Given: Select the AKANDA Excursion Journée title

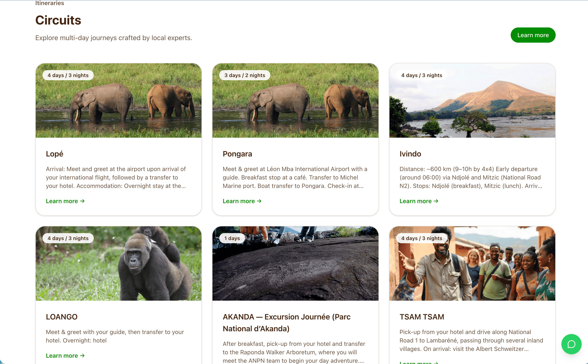Looking at the screenshot, I should click(287, 323).
